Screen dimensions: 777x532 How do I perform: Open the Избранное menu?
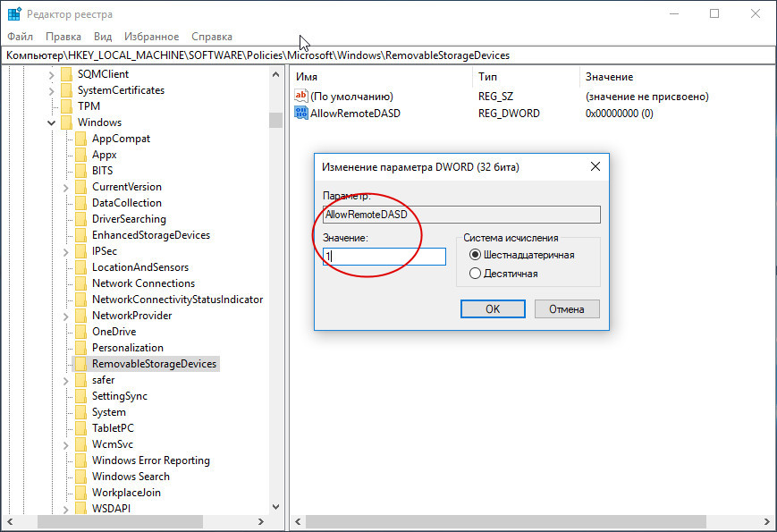pyautogui.click(x=151, y=37)
